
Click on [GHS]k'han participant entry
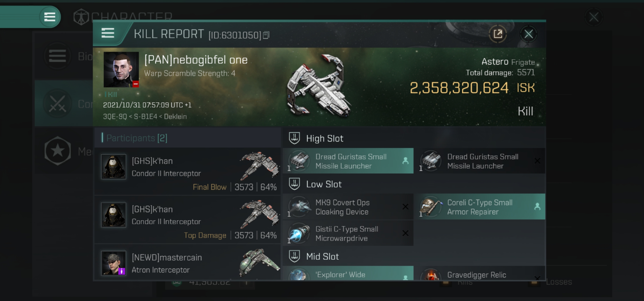[189, 171]
